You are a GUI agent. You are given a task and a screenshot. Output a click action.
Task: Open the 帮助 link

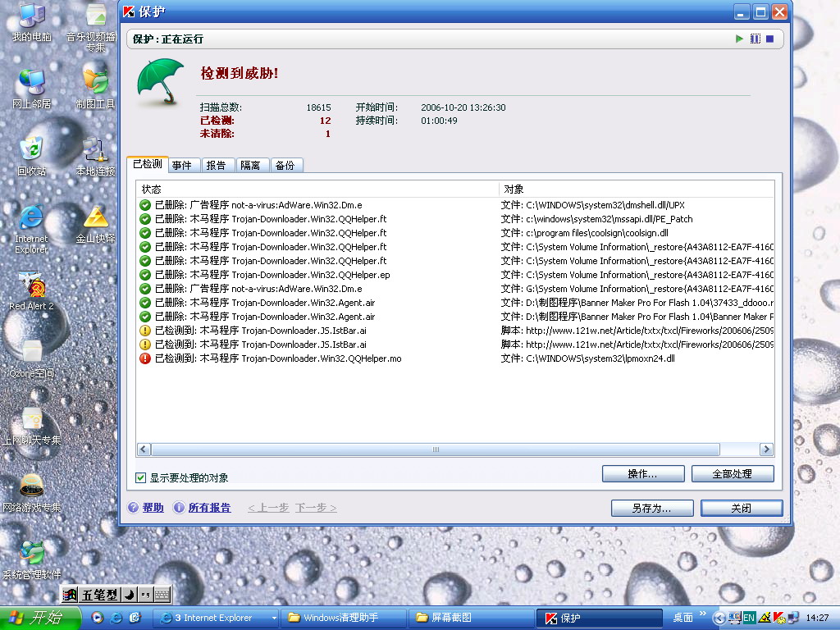pyautogui.click(x=153, y=507)
